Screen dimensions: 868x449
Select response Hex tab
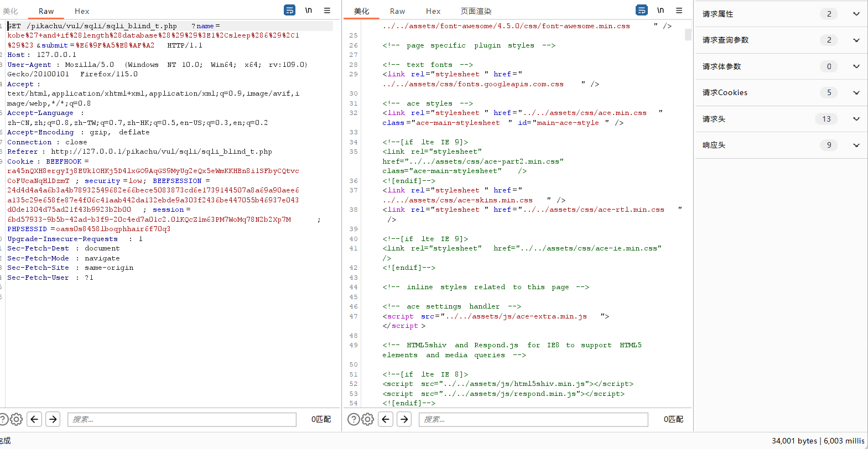[x=433, y=11]
